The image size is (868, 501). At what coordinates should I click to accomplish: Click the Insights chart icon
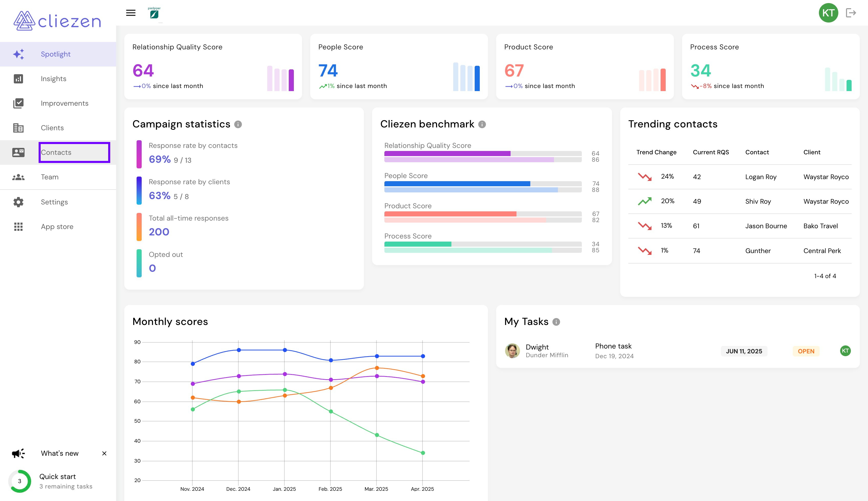(19, 79)
